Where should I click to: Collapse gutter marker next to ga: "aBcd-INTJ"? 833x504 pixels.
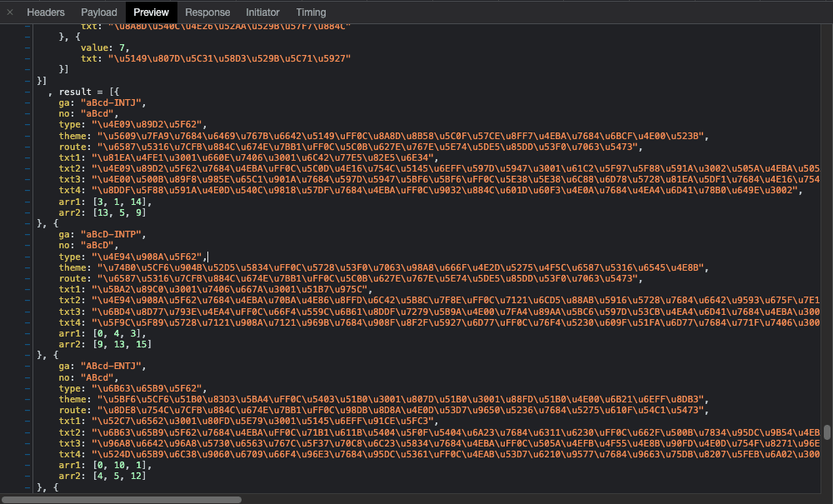(26, 102)
